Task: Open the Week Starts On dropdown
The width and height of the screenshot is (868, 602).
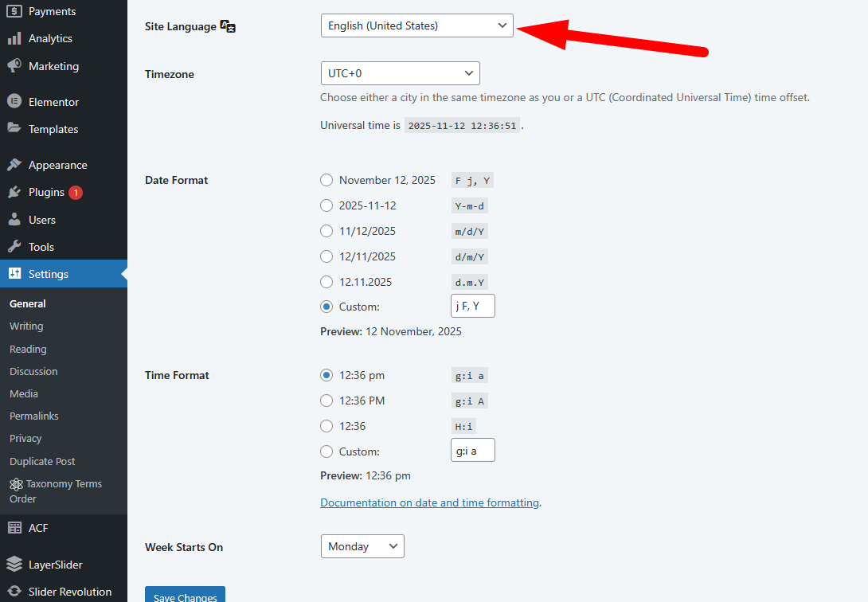Action: [x=362, y=546]
